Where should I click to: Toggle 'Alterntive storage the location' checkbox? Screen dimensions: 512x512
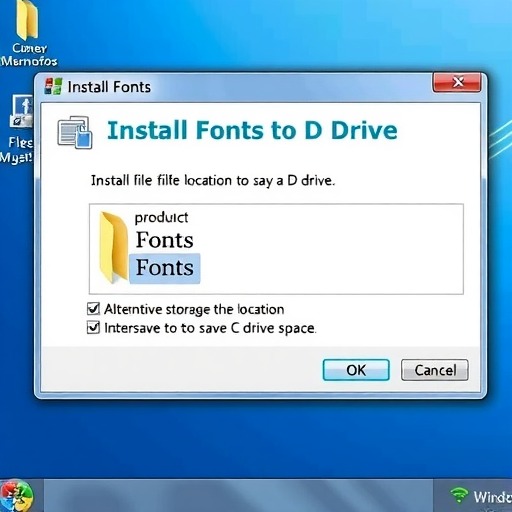(x=93, y=309)
